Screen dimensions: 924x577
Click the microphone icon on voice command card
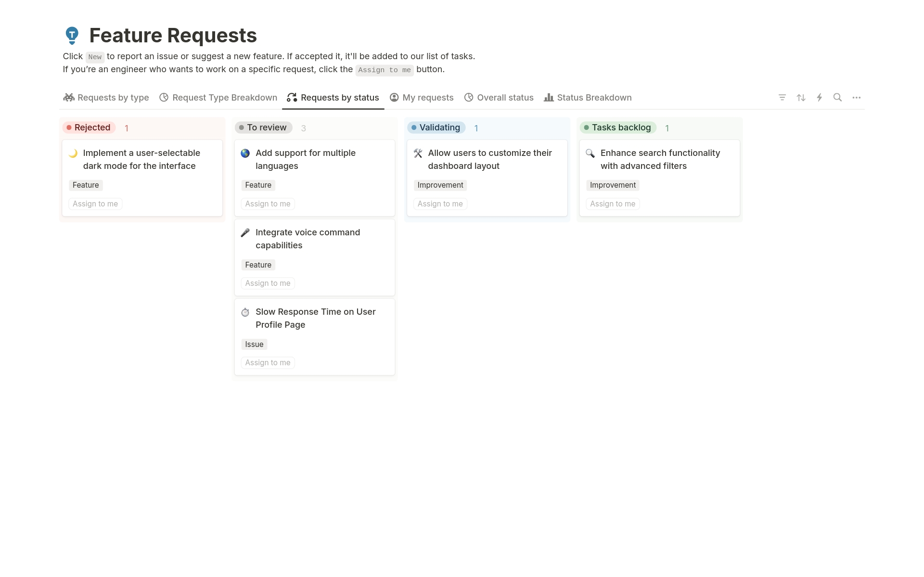(245, 233)
